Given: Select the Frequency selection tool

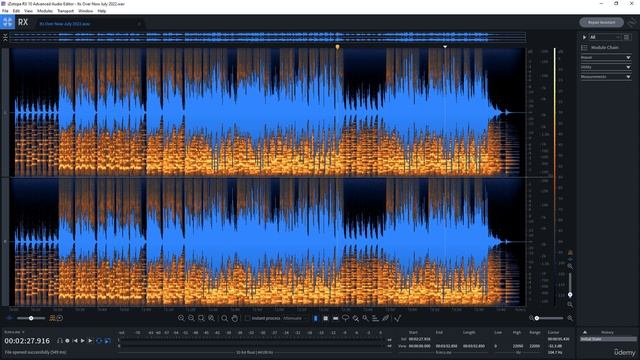Looking at the screenshot, I should (336, 318).
